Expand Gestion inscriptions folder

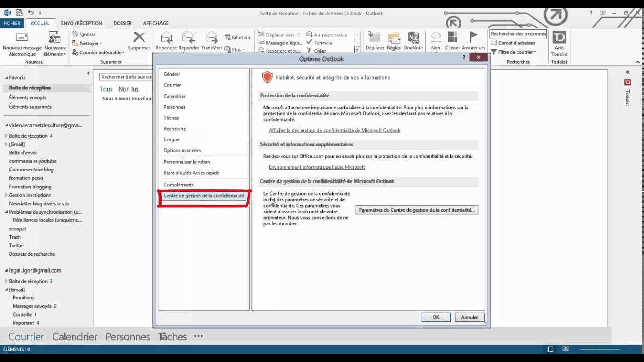7,195
